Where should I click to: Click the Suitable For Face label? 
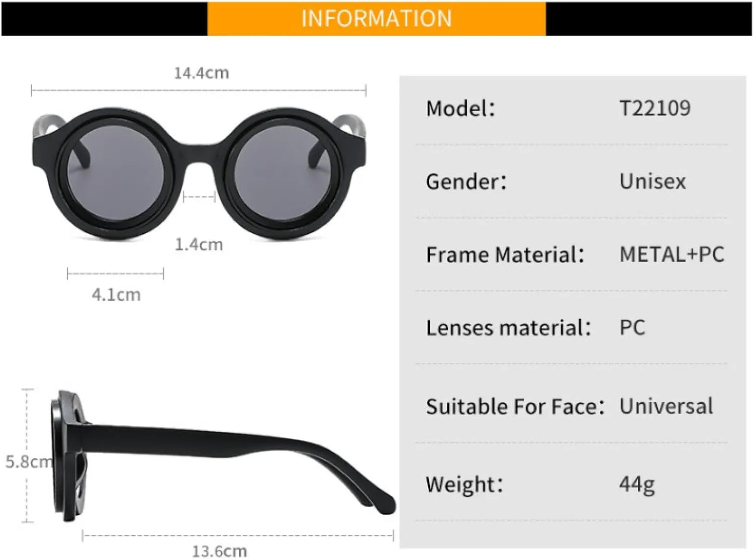coord(515,407)
